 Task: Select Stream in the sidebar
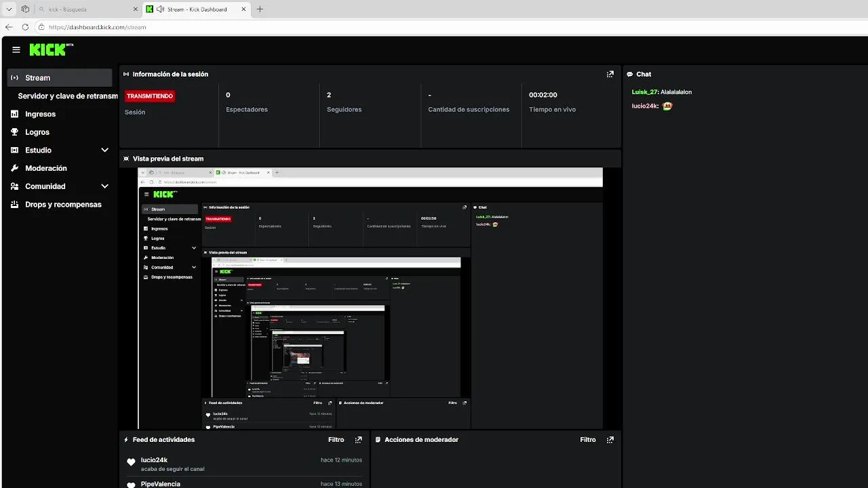60,78
